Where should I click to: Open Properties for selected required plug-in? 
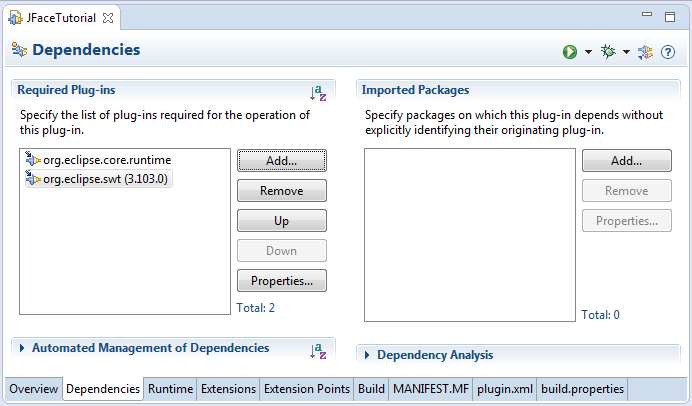(x=282, y=281)
